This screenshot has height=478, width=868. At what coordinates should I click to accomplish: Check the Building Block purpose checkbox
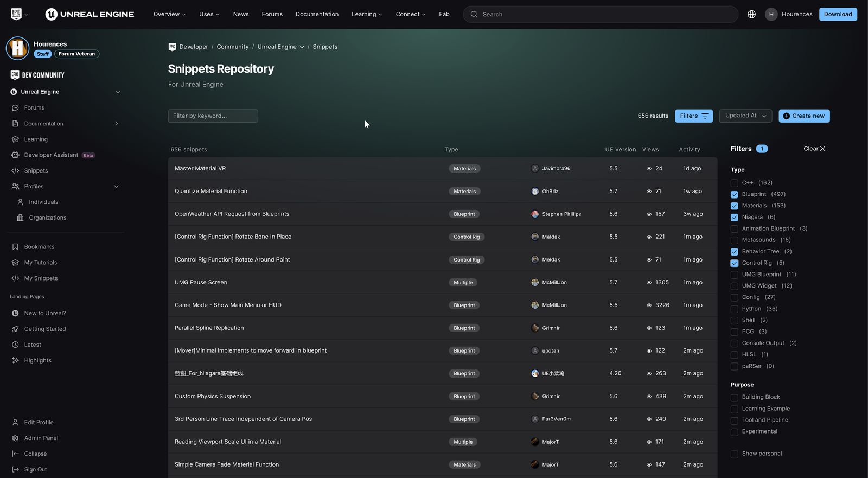tap(734, 398)
